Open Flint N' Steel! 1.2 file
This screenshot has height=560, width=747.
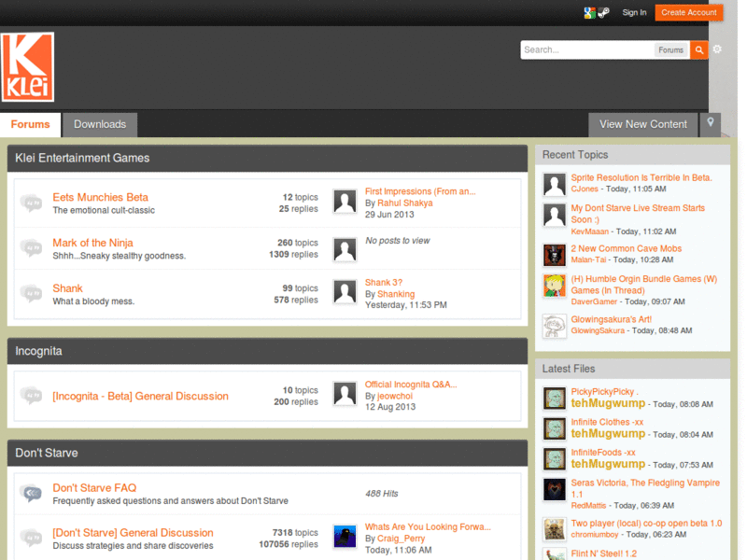(x=603, y=553)
